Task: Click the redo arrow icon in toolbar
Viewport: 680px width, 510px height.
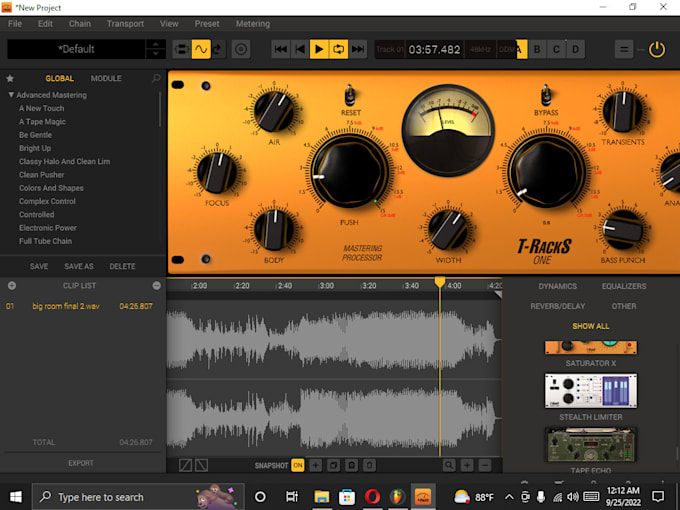Action: pyautogui.click(x=218, y=49)
